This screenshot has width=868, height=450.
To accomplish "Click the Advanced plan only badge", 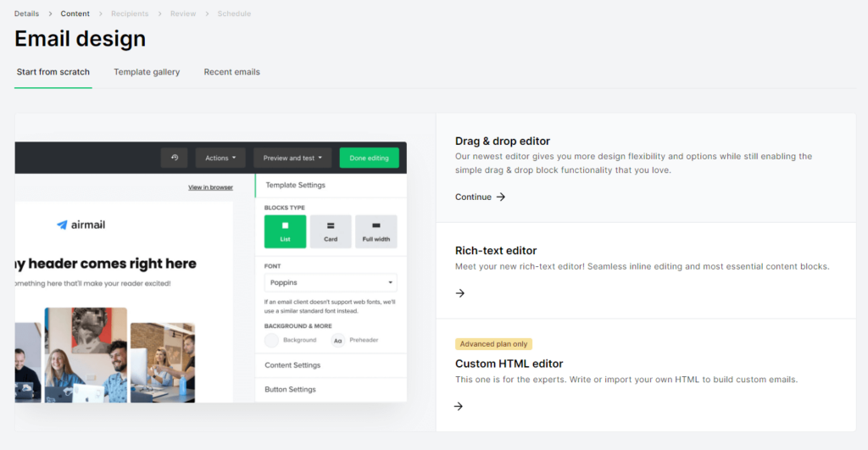I will pyautogui.click(x=493, y=344).
